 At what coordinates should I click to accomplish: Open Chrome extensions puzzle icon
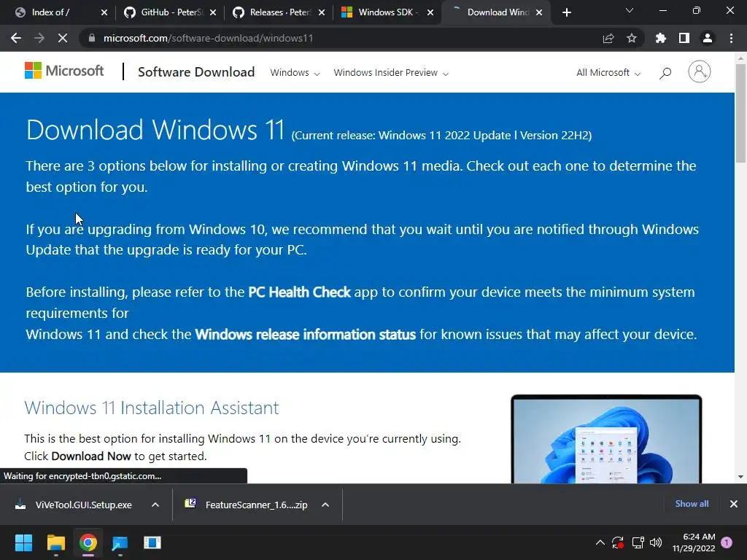pos(661,38)
